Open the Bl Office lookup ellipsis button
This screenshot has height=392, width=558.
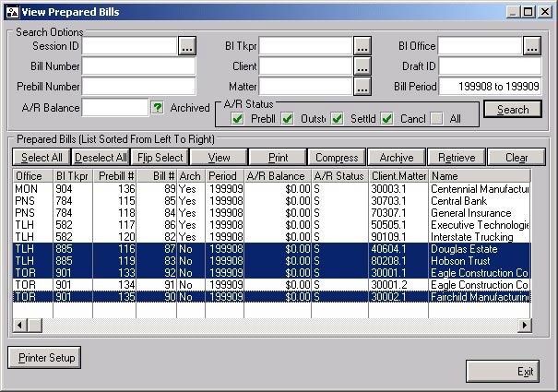tap(532, 46)
